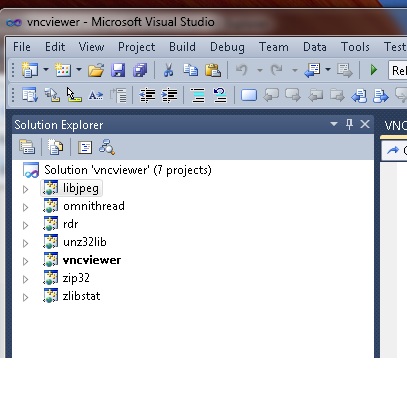407x413 pixels.
Task: Click the Cut scissors icon
Action: 169,70
